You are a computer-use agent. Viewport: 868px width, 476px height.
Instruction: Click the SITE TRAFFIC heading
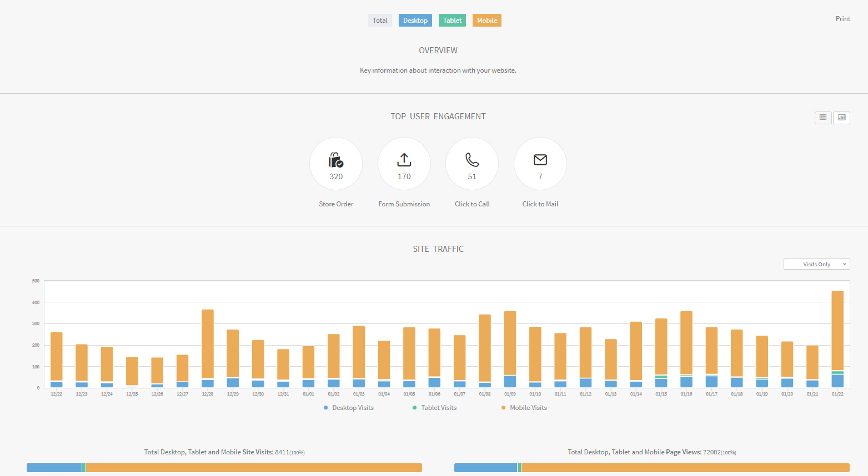pos(438,249)
